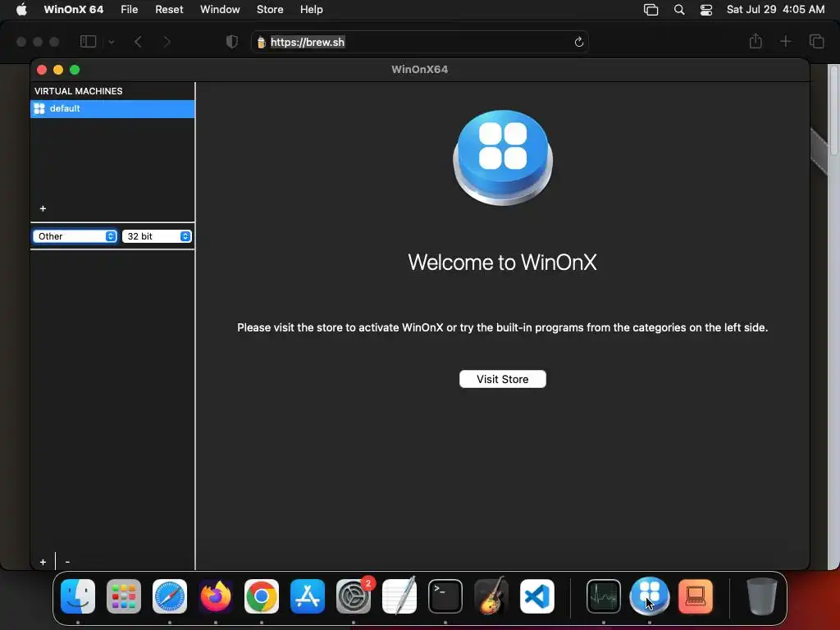Go back in Safari window
The image size is (840, 630).
pos(138,42)
